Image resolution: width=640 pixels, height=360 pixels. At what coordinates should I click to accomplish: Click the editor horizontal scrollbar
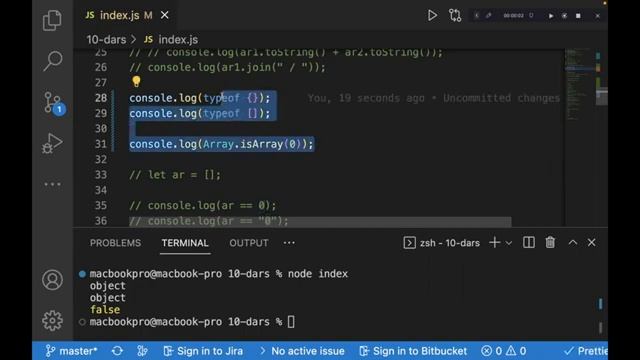[320, 222]
